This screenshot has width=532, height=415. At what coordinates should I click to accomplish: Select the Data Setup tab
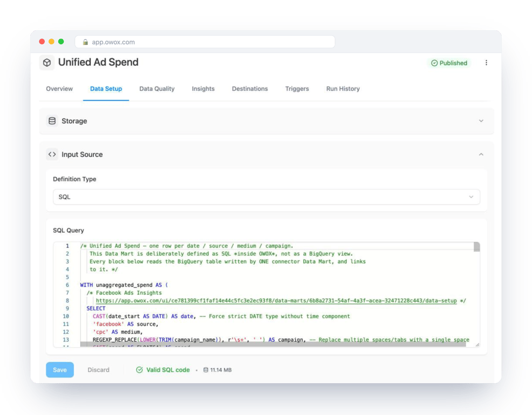[x=106, y=89]
